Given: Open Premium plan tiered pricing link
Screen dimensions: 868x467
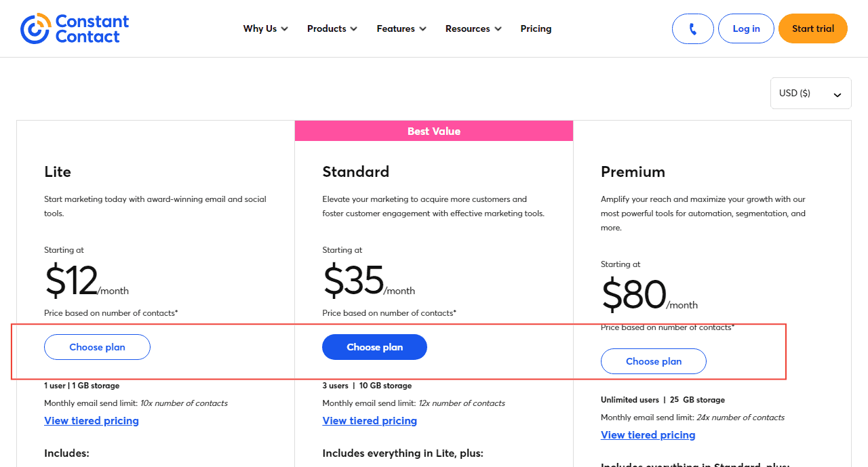Looking at the screenshot, I should coord(648,434).
